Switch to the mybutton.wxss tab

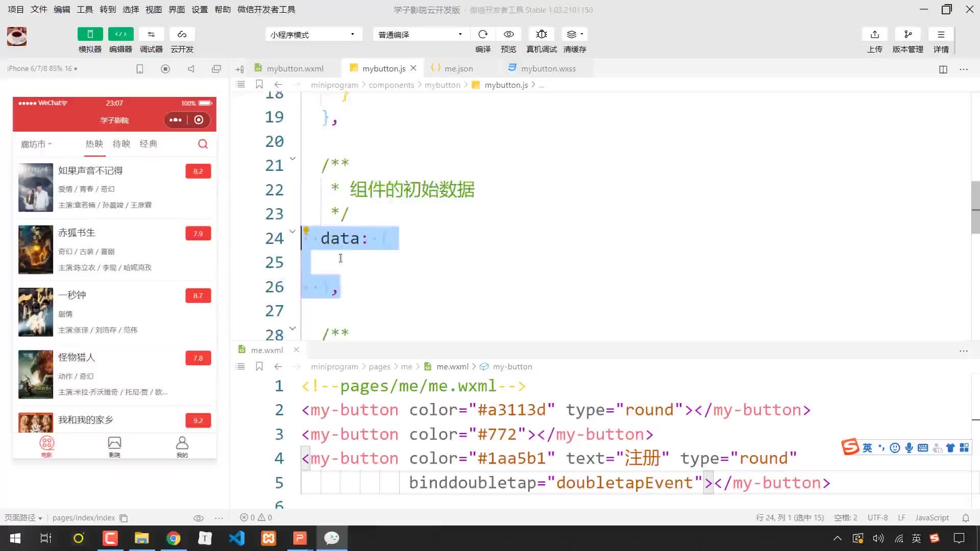[x=548, y=68]
